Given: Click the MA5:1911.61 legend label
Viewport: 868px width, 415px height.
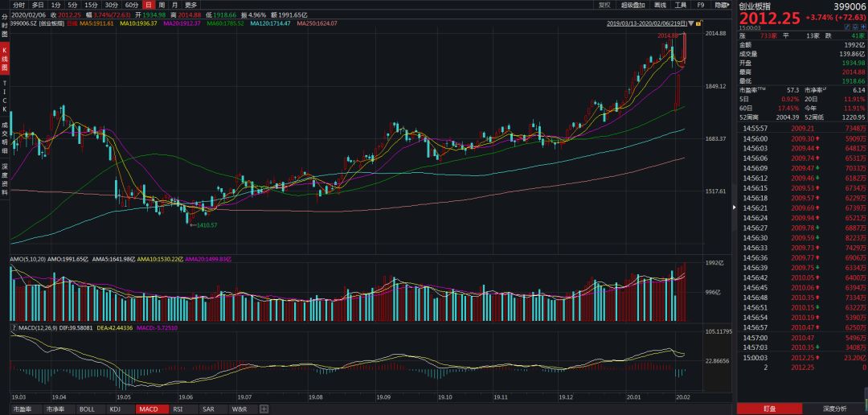Looking at the screenshot, I should click(97, 24).
